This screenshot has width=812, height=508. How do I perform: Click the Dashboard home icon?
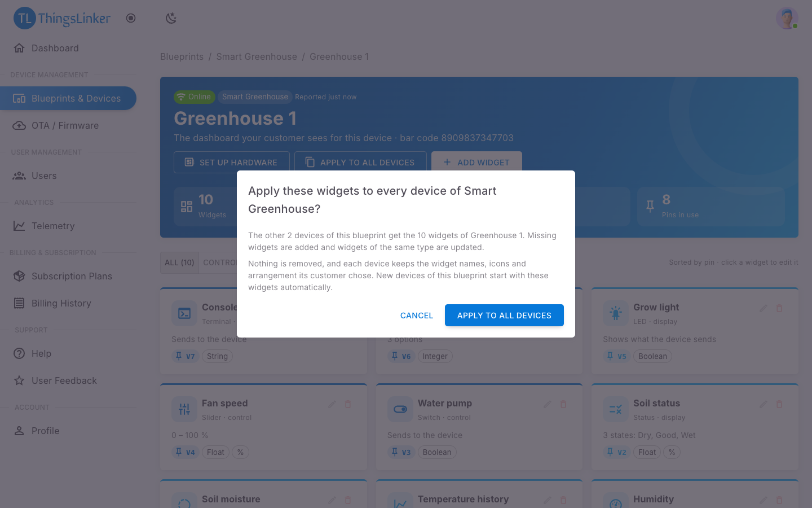(19, 48)
